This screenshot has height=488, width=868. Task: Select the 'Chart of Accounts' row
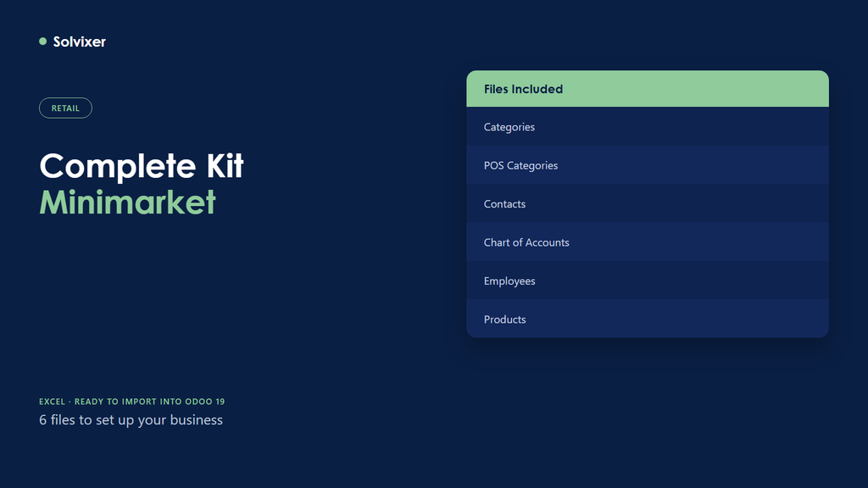point(648,241)
